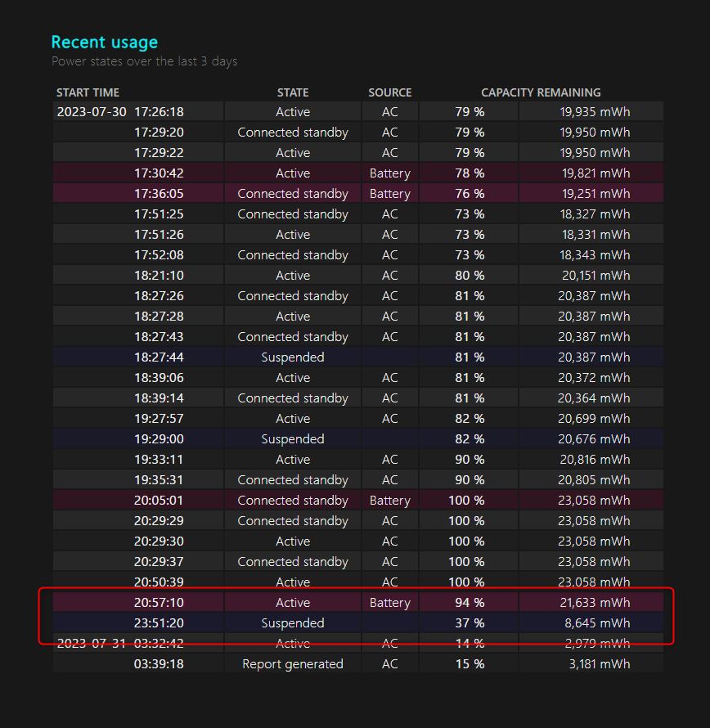710x728 pixels.
Task: Select the 8,645 mWh capacity value
Action: click(x=598, y=623)
